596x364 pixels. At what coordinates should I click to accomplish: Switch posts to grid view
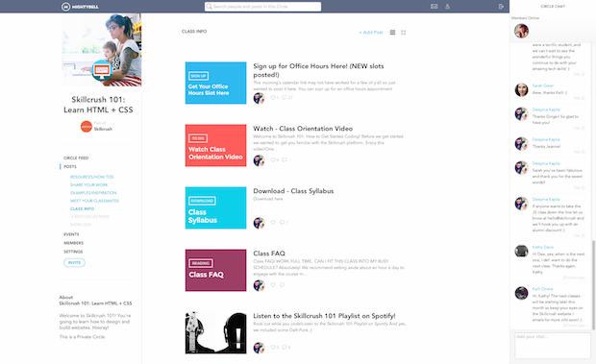click(404, 33)
